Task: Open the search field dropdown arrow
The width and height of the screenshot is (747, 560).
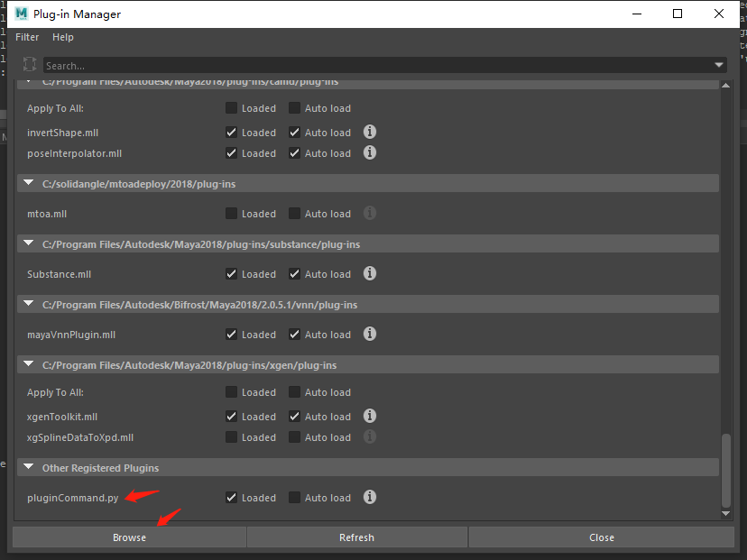Action: coord(719,65)
